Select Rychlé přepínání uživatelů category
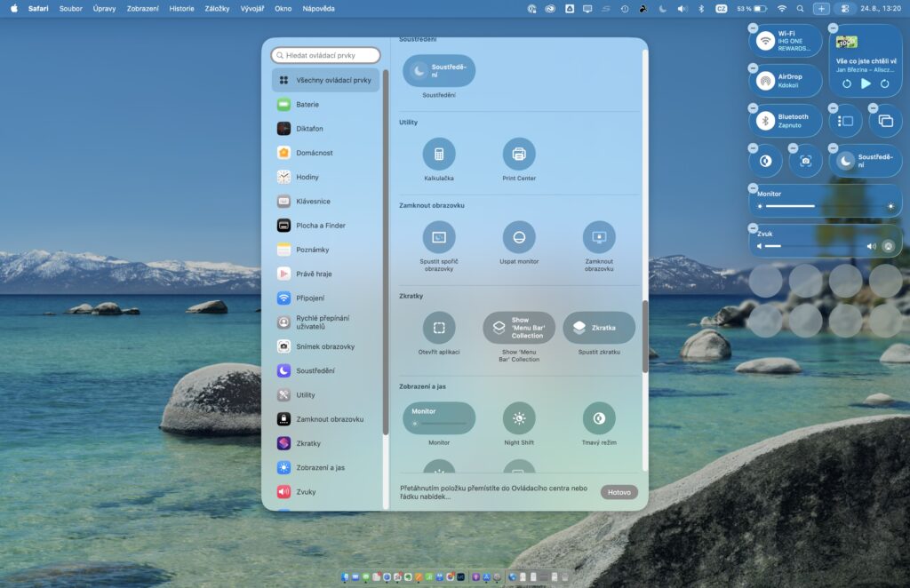 click(x=325, y=322)
